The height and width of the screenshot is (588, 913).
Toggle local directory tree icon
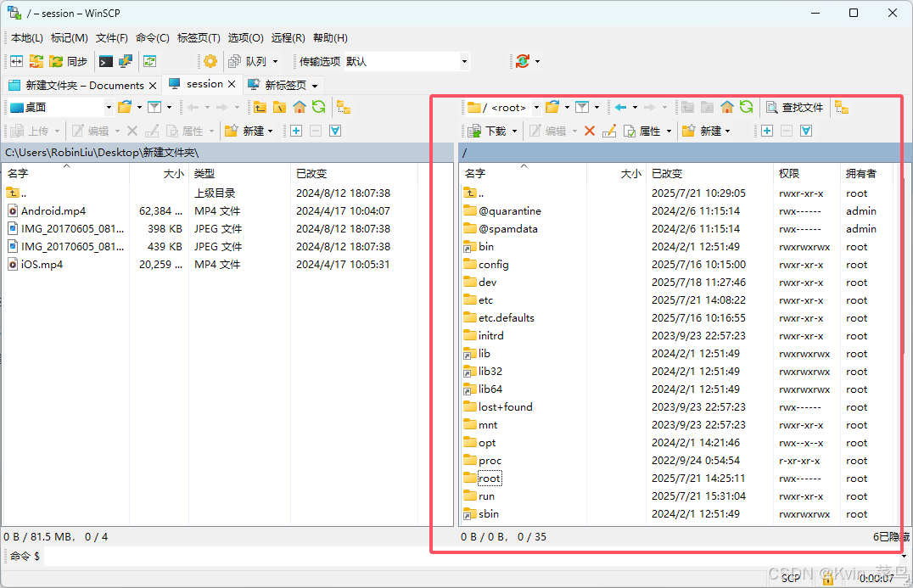click(344, 107)
